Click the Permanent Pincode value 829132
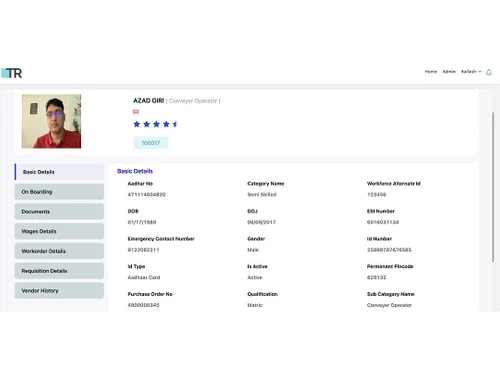Screen dimensions: 500x375 click(377, 278)
